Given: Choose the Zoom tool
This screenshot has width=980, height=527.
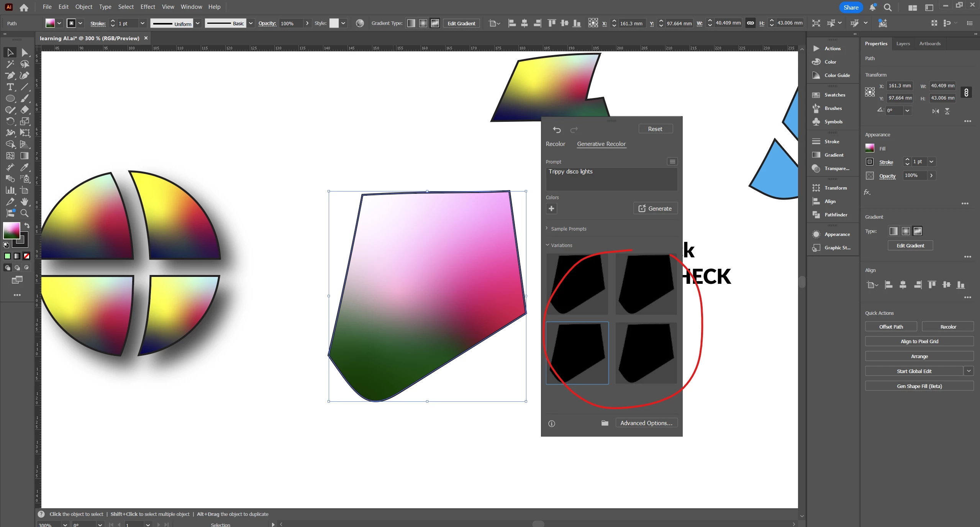Looking at the screenshot, I should [25, 213].
